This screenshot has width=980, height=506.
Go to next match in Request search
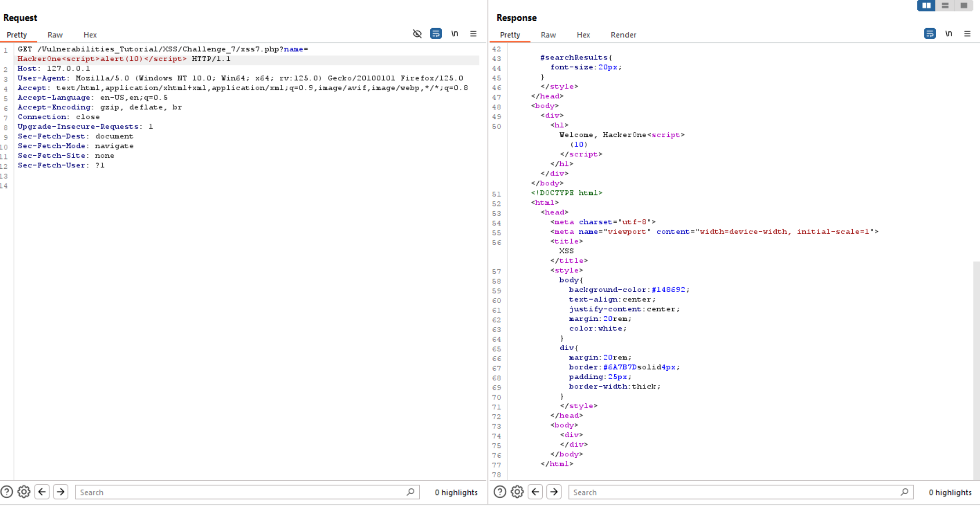[x=60, y=492]
